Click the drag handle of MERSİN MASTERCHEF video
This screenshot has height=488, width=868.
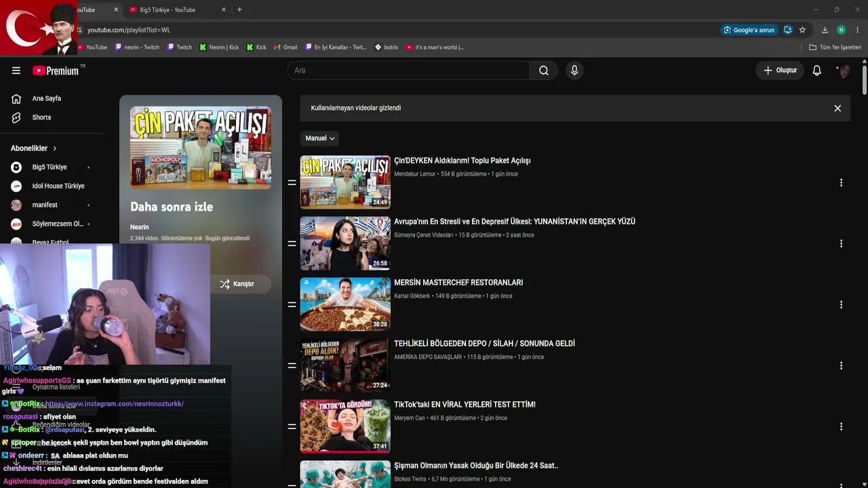coord(292,305)
